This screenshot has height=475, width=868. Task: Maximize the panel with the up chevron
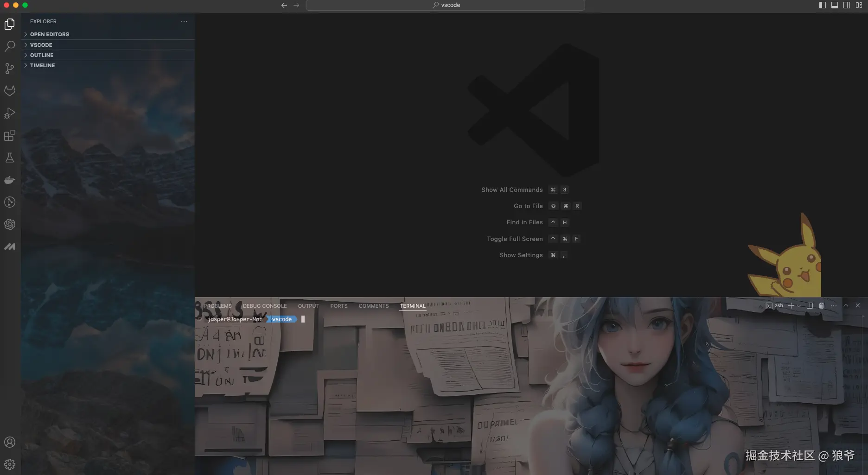click(x=846, y=305)
